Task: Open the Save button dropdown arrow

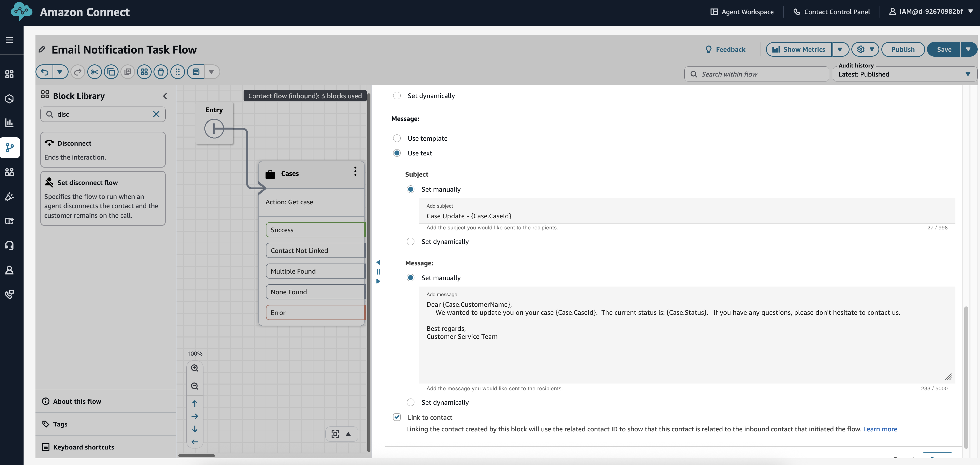Action: pyautogui.click(x=969, y=49)
